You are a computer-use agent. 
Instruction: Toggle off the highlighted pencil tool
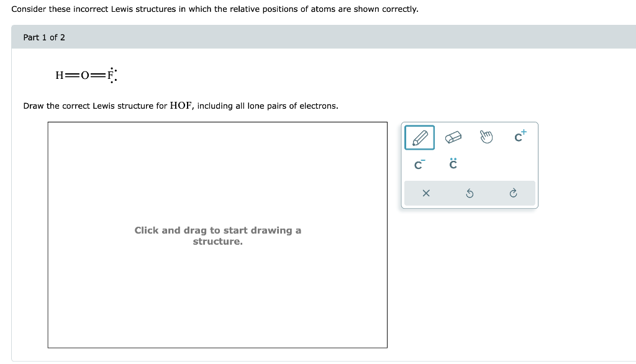tap(419, 137)
